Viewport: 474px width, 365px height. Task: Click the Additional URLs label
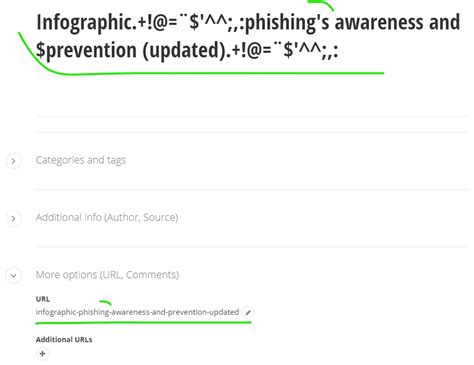coord(64,340)
